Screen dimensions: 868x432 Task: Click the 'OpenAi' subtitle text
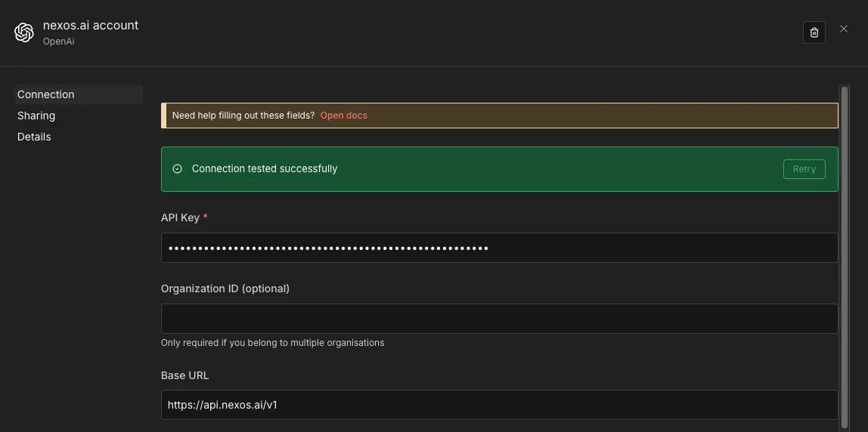point(59,42)
